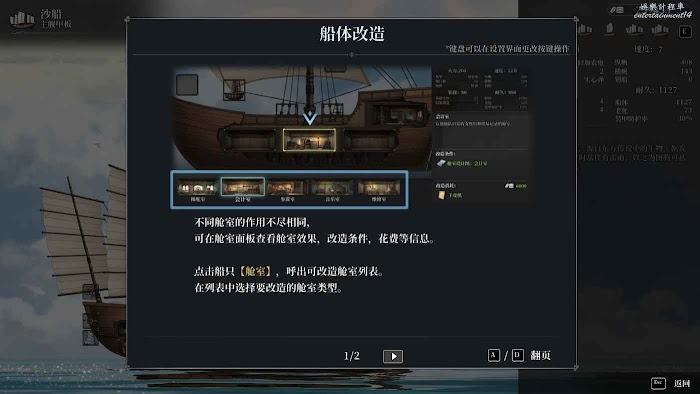Select the highlighted 会计室 room thumbnail

[x=243, y=187]
